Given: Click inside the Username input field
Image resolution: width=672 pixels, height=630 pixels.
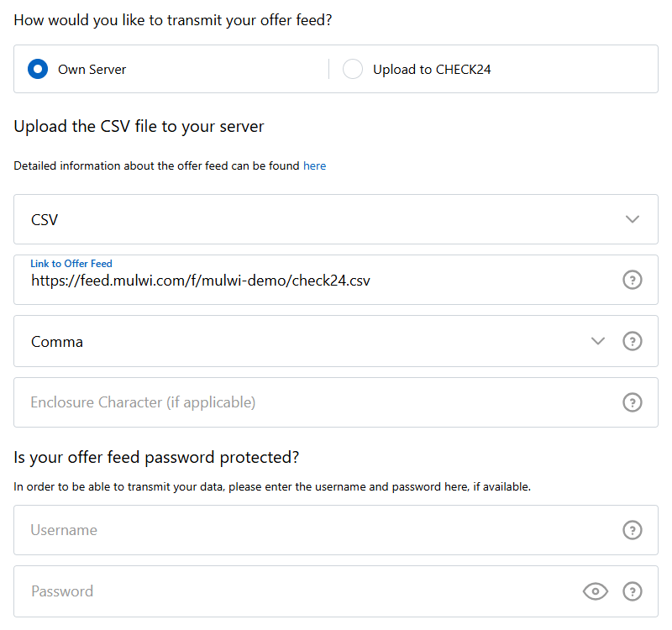Looking at the screenshot, I should point(252,530).
